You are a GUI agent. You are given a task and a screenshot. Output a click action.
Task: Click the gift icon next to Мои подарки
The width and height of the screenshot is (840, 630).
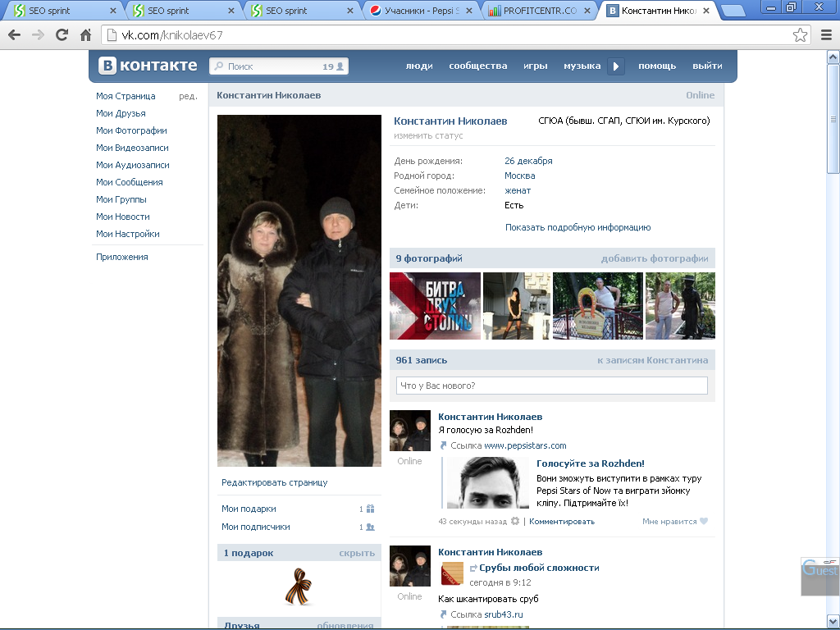[x=370, y=509]
